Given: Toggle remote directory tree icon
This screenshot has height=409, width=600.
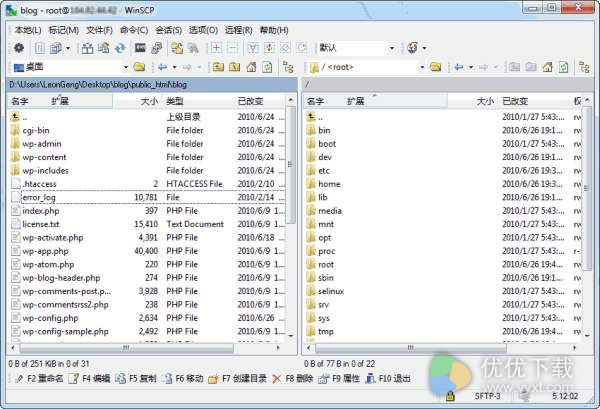Looking at the screenshot, I should tap(584, 67).
